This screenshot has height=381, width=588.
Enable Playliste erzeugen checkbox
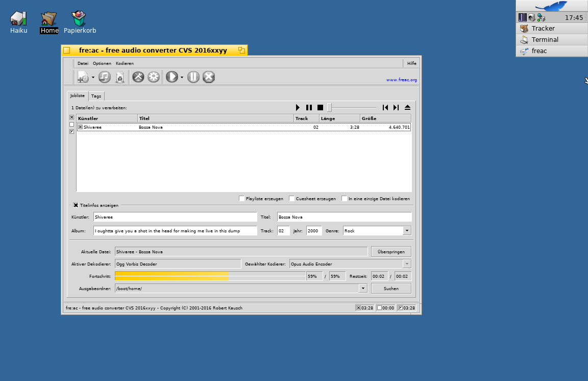pyautogui.click(x=241, y=199)
